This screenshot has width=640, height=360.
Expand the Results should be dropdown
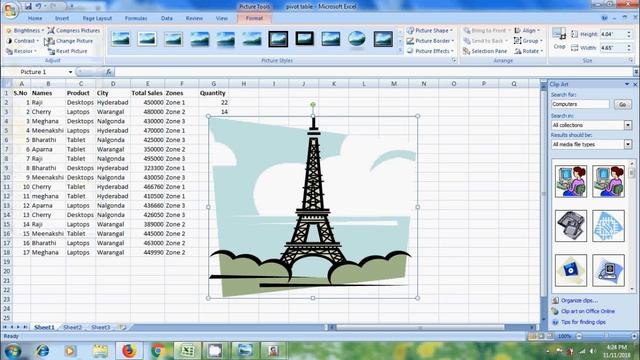pyautogui.click(x=628, y=144)
